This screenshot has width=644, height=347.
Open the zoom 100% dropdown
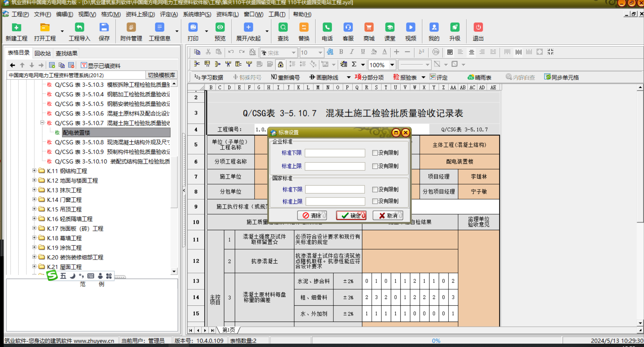point(392,65)
